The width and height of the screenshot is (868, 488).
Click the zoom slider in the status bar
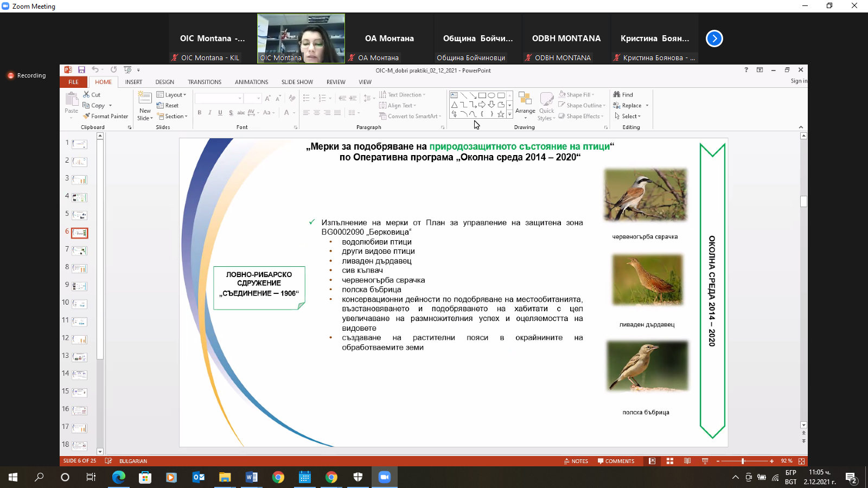click(x=743, y=461)
